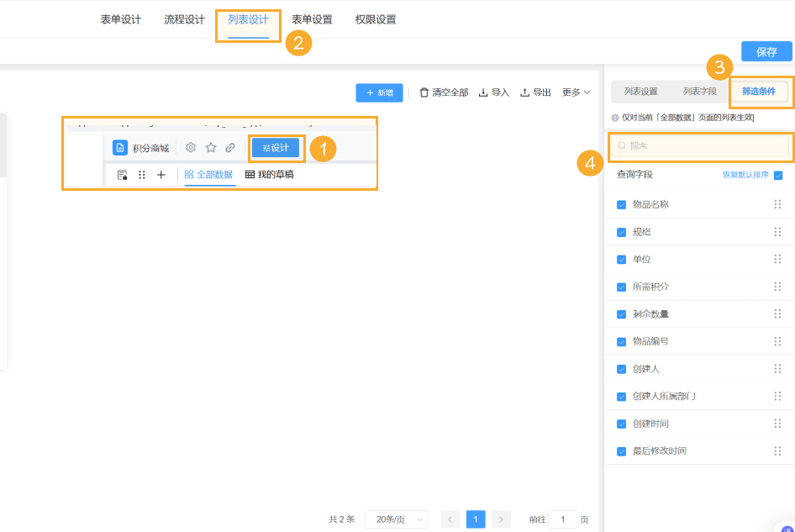Viewport: 795px width, 532px height.
Task: Open the 积分商城 form settings gear icon
Action: [x=190, y=147]
